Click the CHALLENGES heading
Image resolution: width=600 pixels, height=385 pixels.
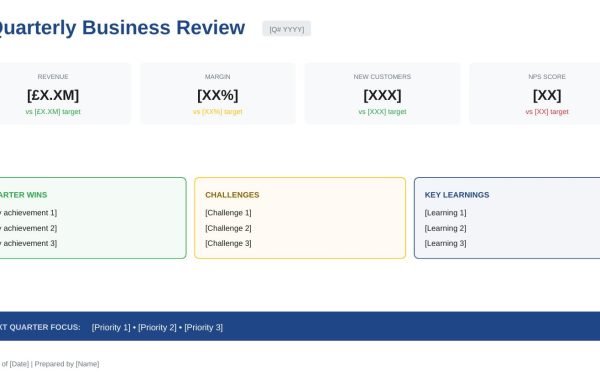click(232, 195)
